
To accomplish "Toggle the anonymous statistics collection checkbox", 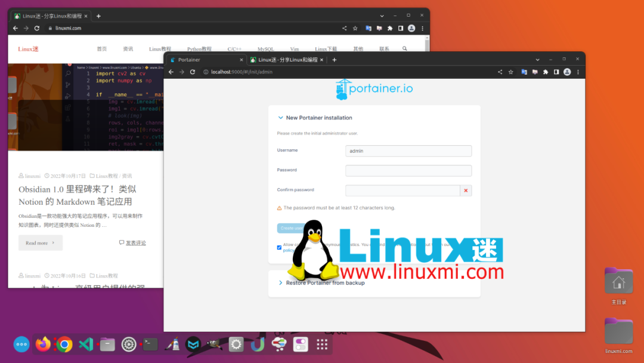I will coord(279,248).
